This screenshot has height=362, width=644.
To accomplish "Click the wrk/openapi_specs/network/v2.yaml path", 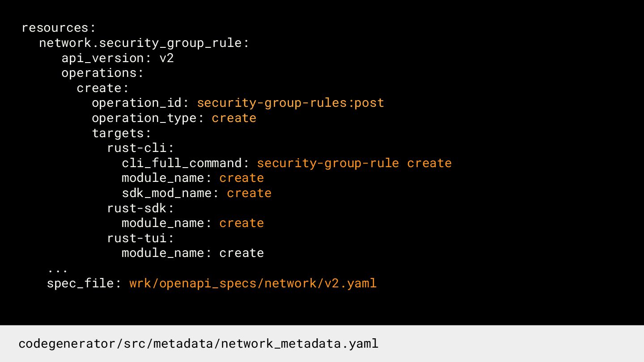I will coord(253,283).
